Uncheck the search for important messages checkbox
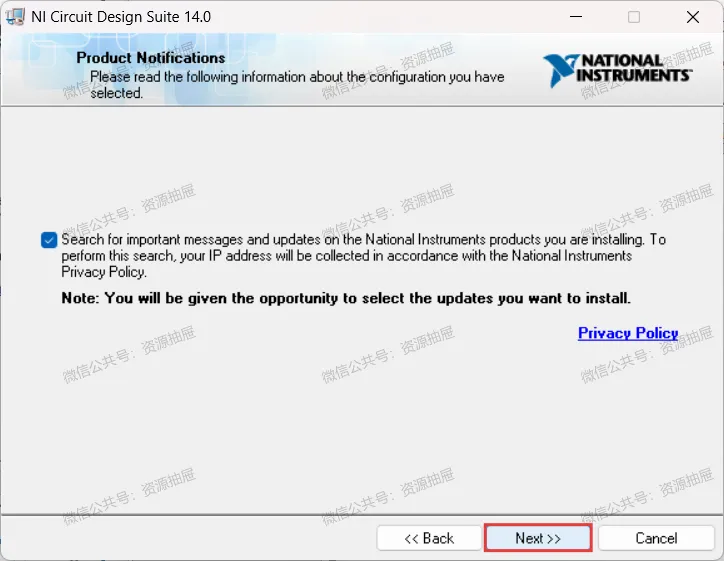This screenshot has height=561, width=724. [49, 240]
